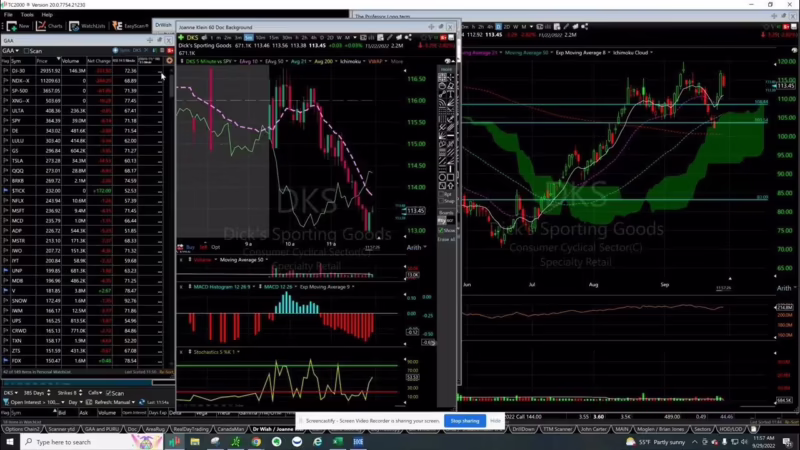Image resolution: width=800 pixels, height=450 pixels.
Task: Click the 385 Days stepper arrows
Action: point(48,393)
